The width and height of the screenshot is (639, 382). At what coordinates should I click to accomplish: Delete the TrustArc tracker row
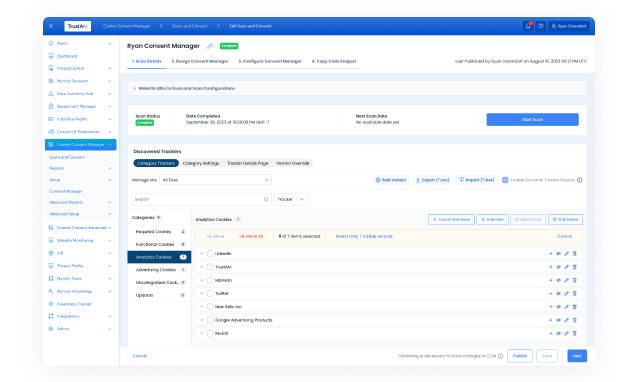coord(575,267)
